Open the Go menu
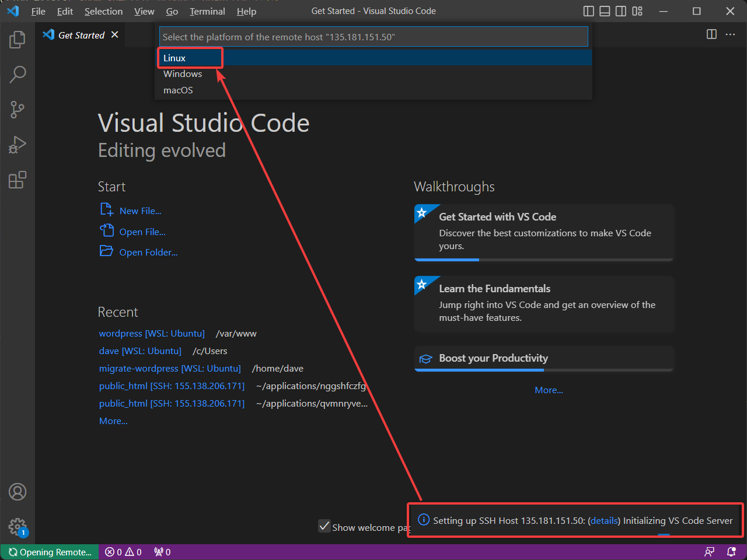The width and height of the screenshot is (747, 560). [172, 11]
